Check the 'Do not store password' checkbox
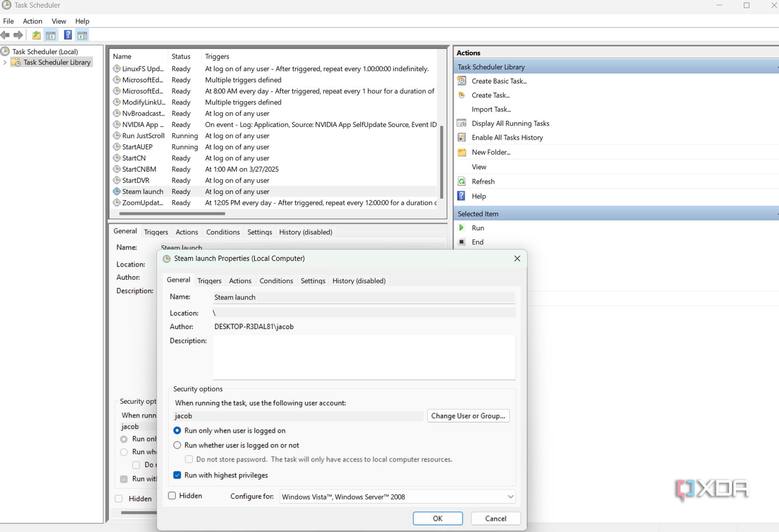 point(189,459)
